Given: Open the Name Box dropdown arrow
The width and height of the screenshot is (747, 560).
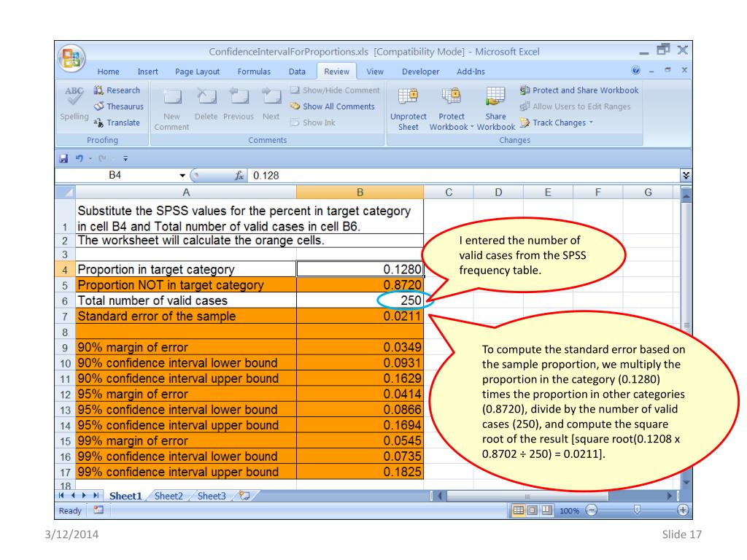Looking at the screenshot, I should pyautogui.click(x=182, y=176).
